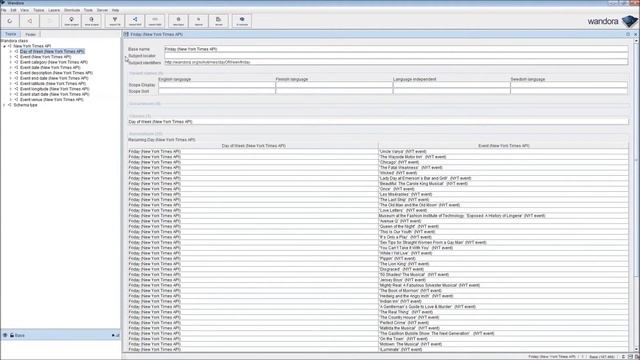Click the Subject locator input field
This screenshot has height=360, width=640.
pyautogui.click(x=396, y=56)
